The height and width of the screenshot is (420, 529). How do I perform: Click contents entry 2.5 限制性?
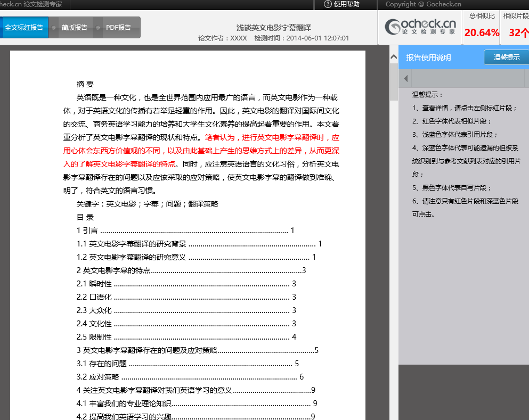pos(186,337)
